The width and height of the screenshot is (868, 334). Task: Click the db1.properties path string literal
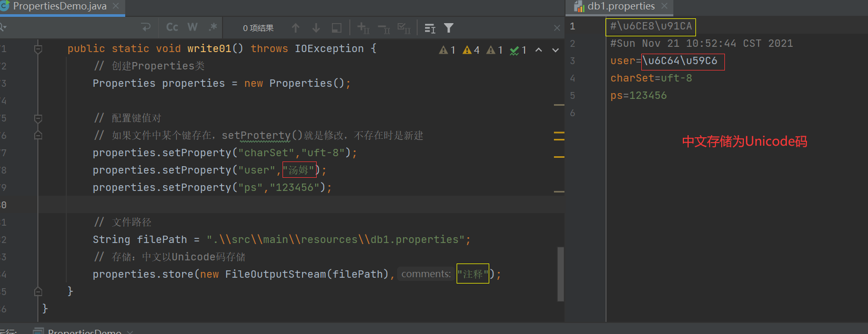(x=336, y=239)
